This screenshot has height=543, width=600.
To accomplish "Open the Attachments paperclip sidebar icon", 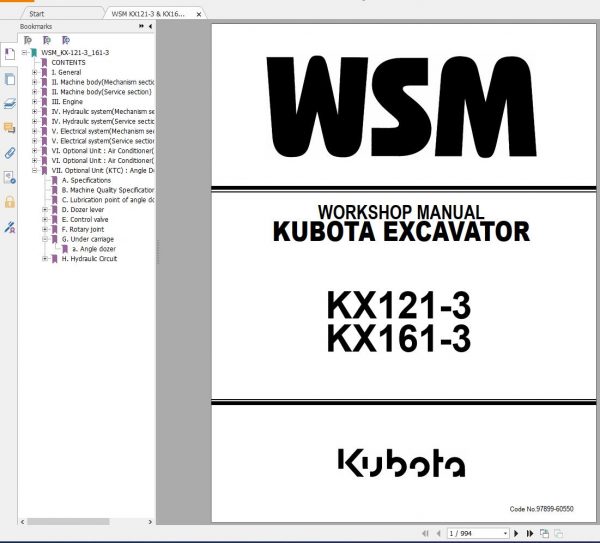I will click(x=10, y=153).
